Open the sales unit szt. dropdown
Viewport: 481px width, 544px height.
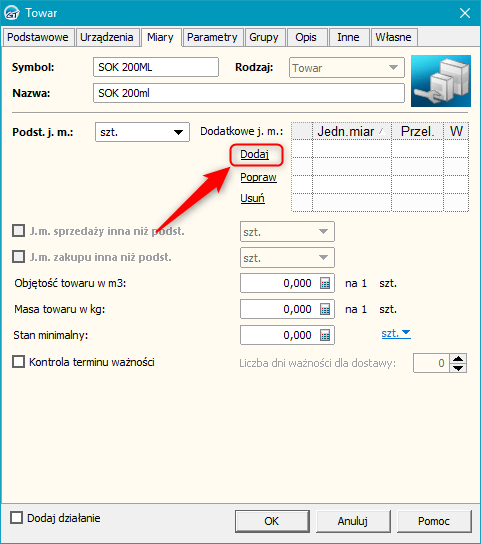(x=287, y=232)
